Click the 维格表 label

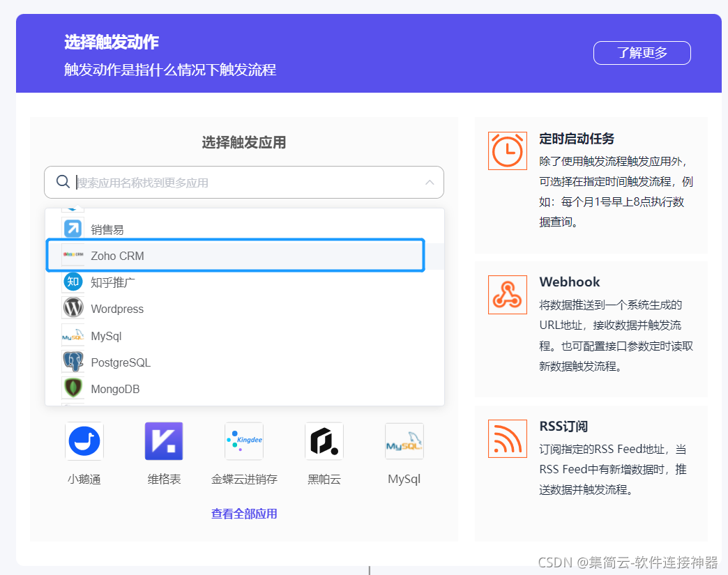164,479
